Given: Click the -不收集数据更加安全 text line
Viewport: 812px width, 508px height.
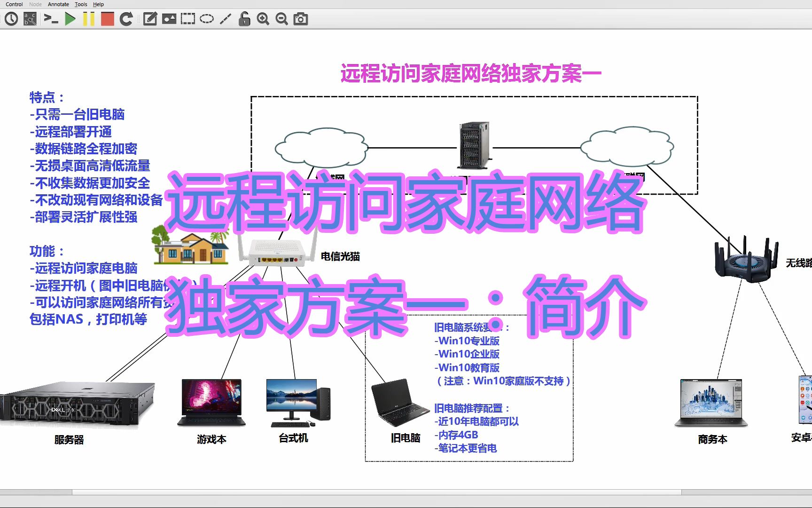Looking at the screenshot, I should [x=90, y=183].
